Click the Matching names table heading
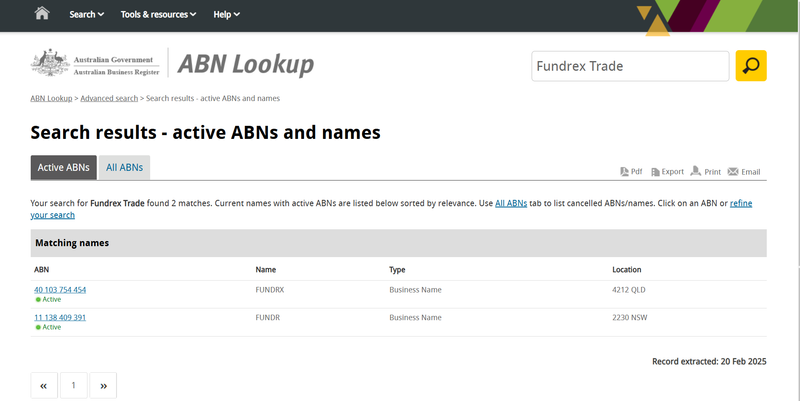 [72, 243]
